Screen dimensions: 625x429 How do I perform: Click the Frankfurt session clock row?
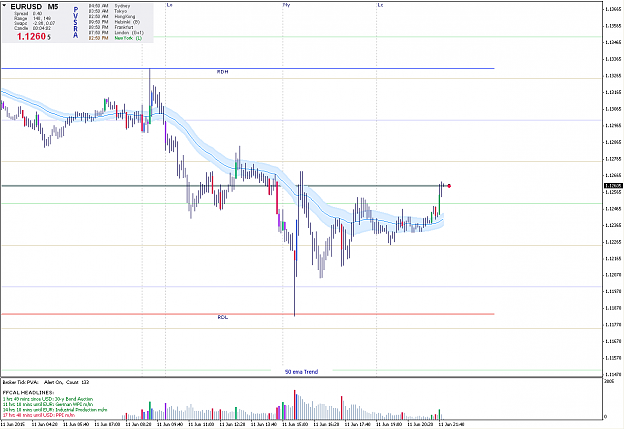[110, 27]
